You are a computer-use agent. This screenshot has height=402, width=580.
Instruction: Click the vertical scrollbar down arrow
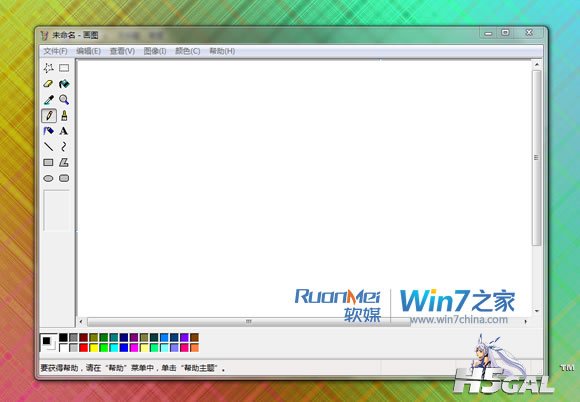537,311
